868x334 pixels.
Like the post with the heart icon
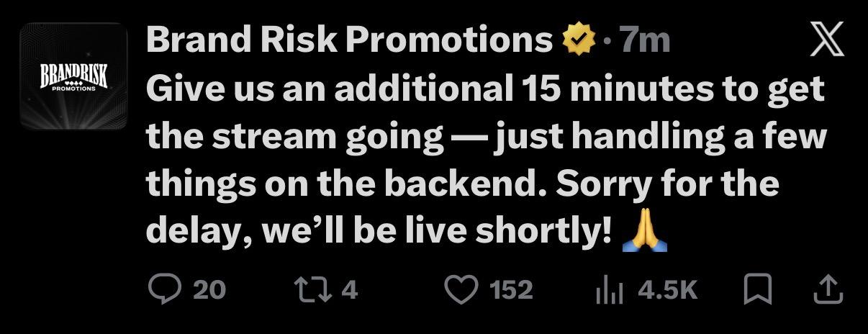[x=462, y=290]
